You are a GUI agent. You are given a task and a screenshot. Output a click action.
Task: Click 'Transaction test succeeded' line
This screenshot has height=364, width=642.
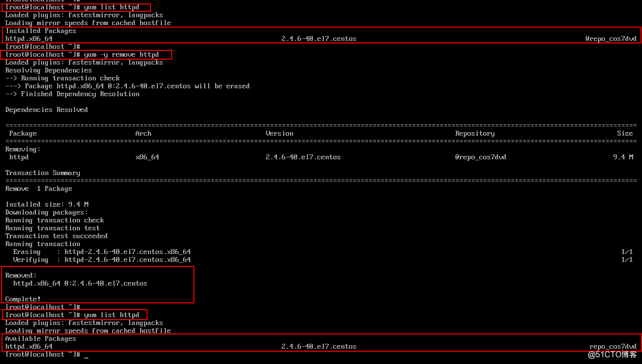tap(56, 236)
